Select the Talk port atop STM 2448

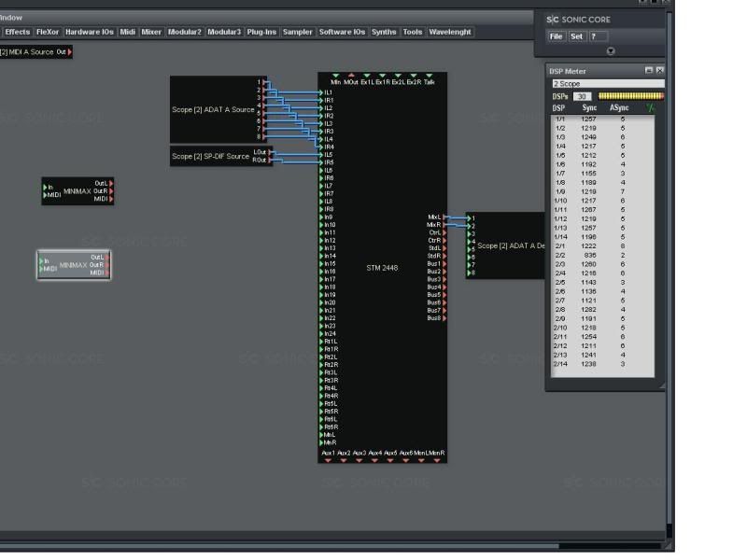tap(429, 76)
